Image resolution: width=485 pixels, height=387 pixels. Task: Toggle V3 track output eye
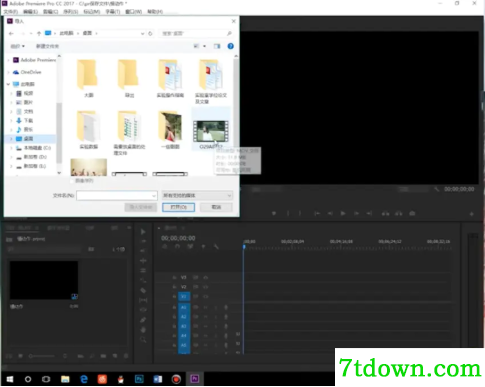(206, 277)
